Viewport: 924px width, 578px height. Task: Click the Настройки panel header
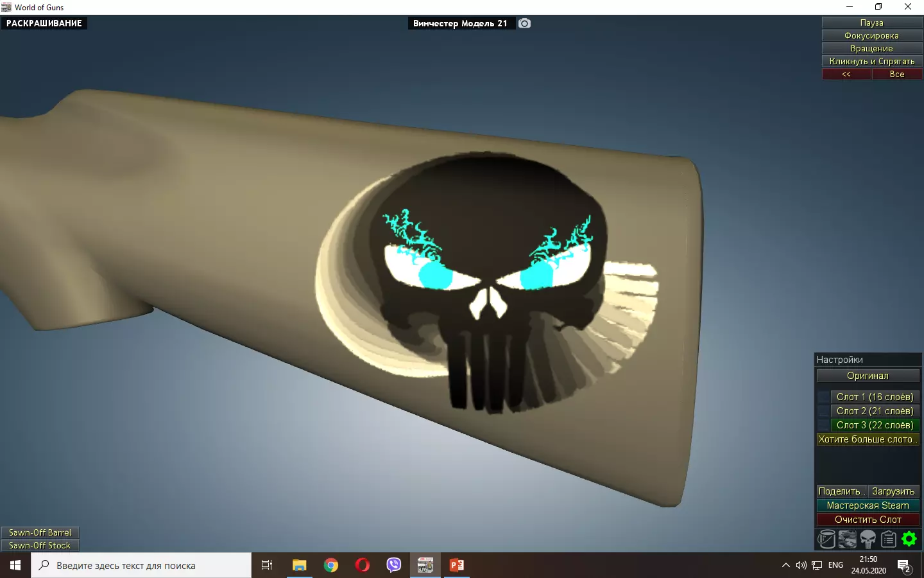coord(868,360)
